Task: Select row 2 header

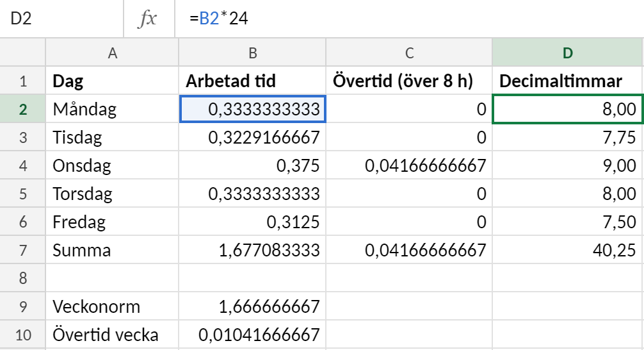Action: [22, 109]
